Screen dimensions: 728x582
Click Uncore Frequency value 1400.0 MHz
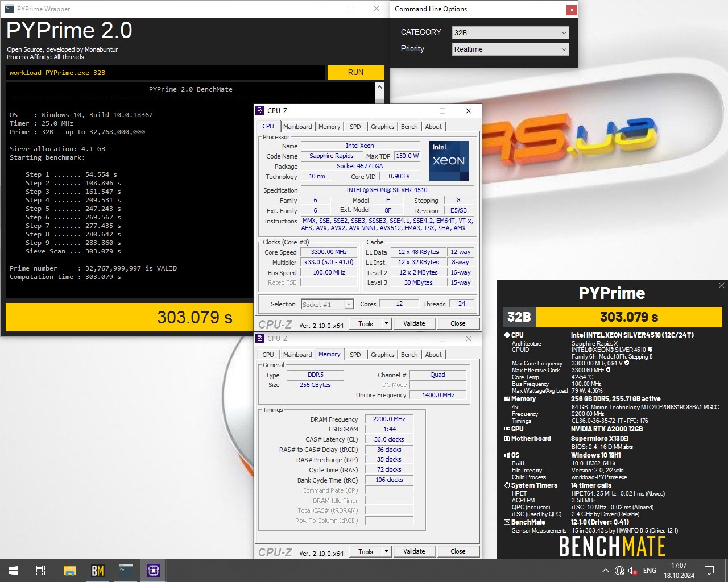438,395
